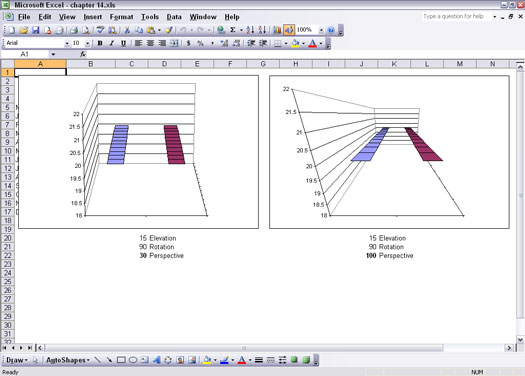Click the AutoSum sigma icon
This screenshot has height=376, width=525.
click(232, 30)
